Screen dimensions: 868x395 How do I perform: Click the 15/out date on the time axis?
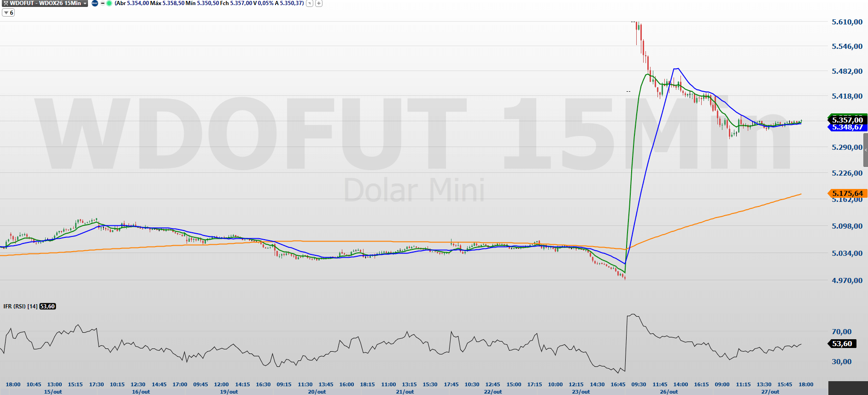click(53, 392)
